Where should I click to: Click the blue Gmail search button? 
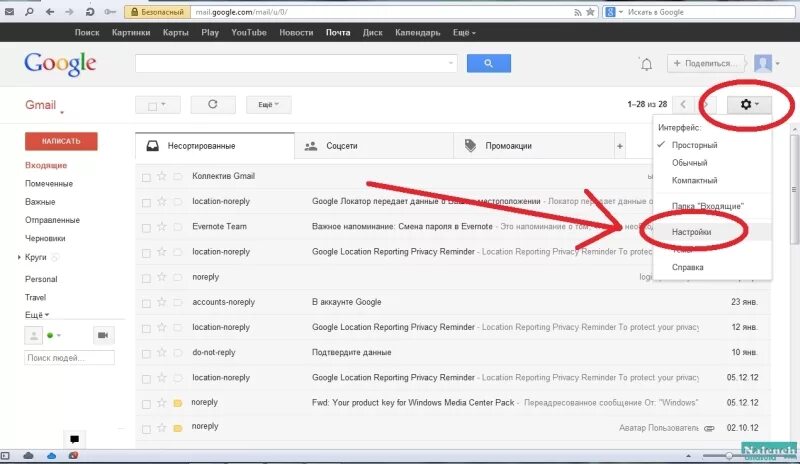488,63
